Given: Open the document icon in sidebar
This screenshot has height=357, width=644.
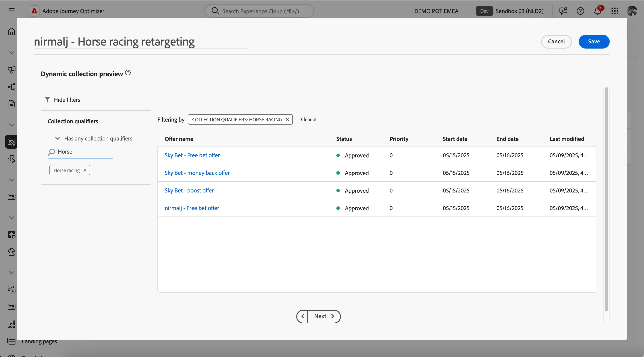Looking at the screenshot, I should 12,104.
